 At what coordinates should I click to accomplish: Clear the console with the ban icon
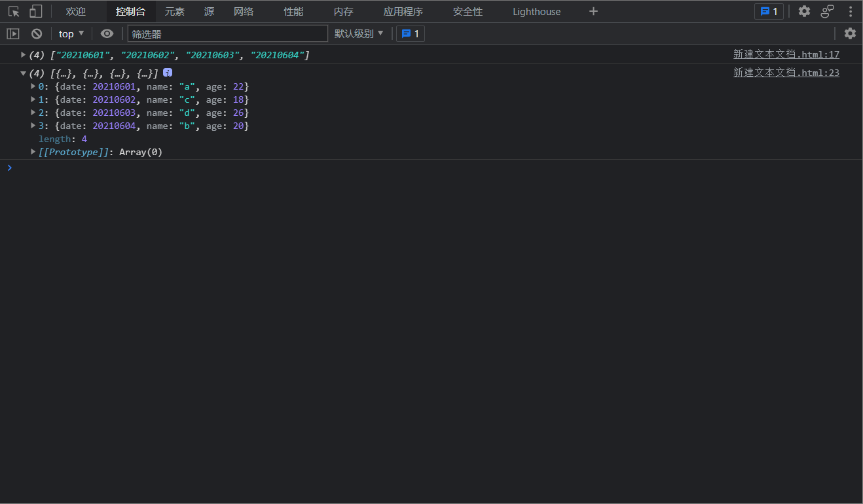[x=37, y=33]
